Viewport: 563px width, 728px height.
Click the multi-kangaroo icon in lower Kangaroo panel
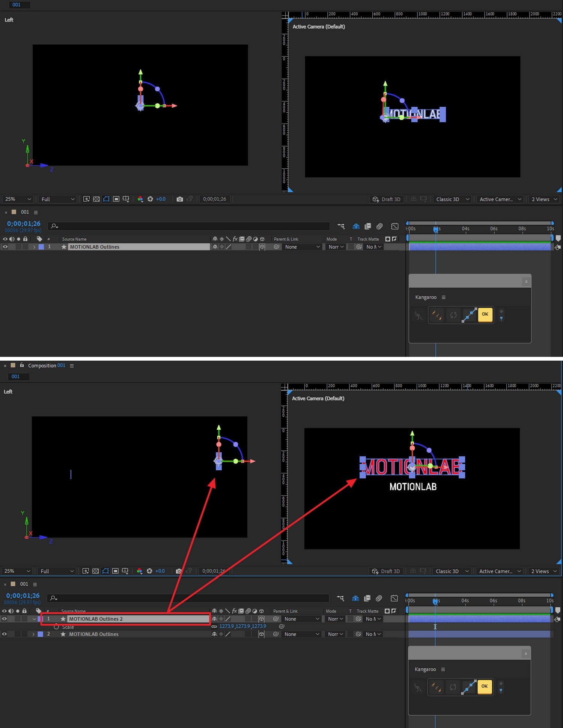436,687
